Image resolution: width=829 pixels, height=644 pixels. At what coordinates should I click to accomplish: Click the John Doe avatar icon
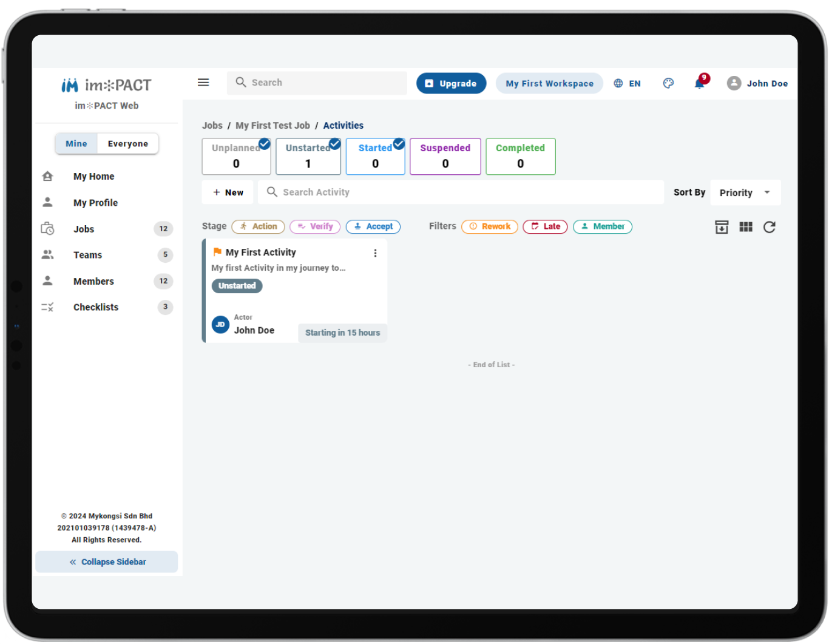coord(734,83)
